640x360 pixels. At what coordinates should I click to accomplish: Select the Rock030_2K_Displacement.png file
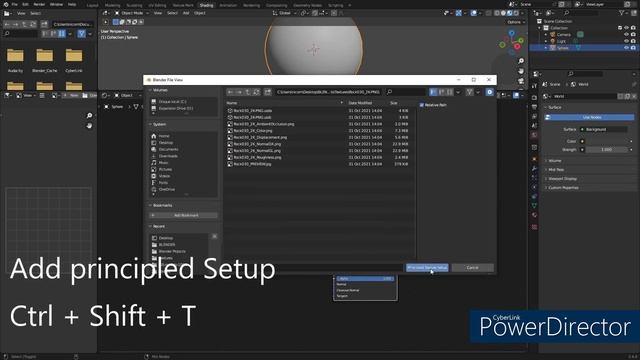click(260, 138)
